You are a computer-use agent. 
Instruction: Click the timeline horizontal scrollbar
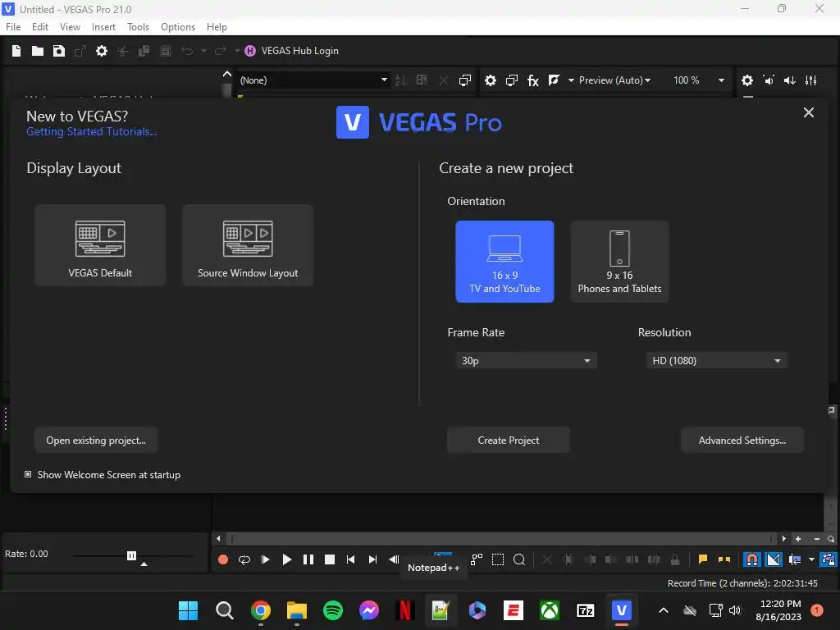tap(500, 539)
